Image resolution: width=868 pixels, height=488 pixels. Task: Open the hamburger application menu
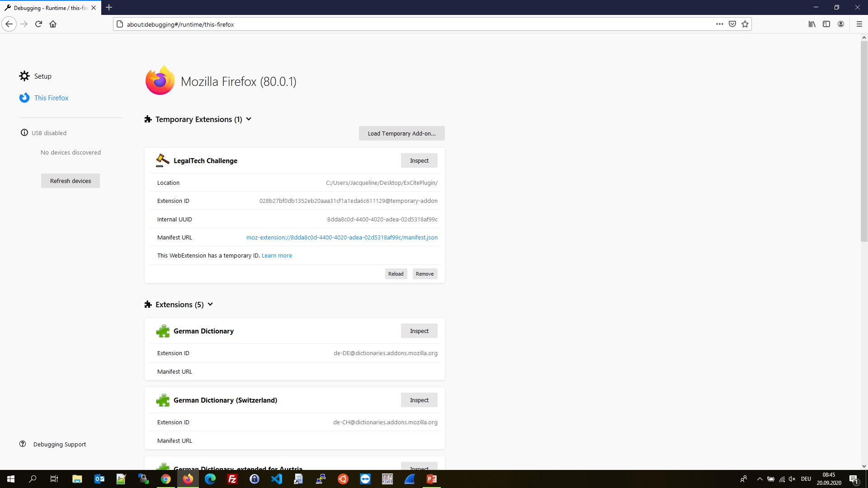[859, 24]
